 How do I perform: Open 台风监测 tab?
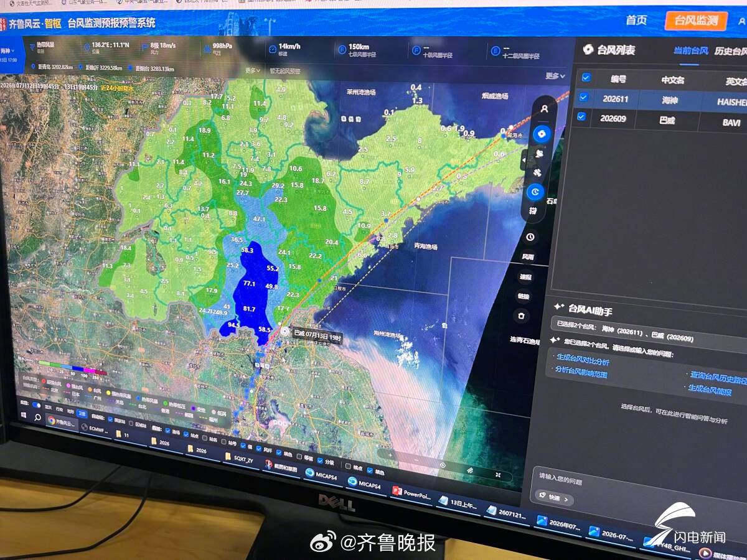coord(696,21)
